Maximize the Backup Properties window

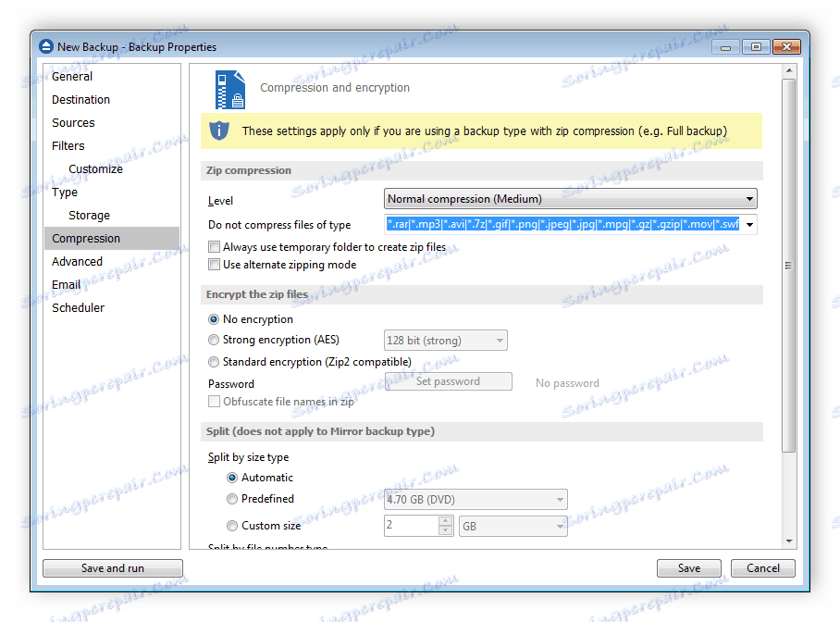point(756,47)
